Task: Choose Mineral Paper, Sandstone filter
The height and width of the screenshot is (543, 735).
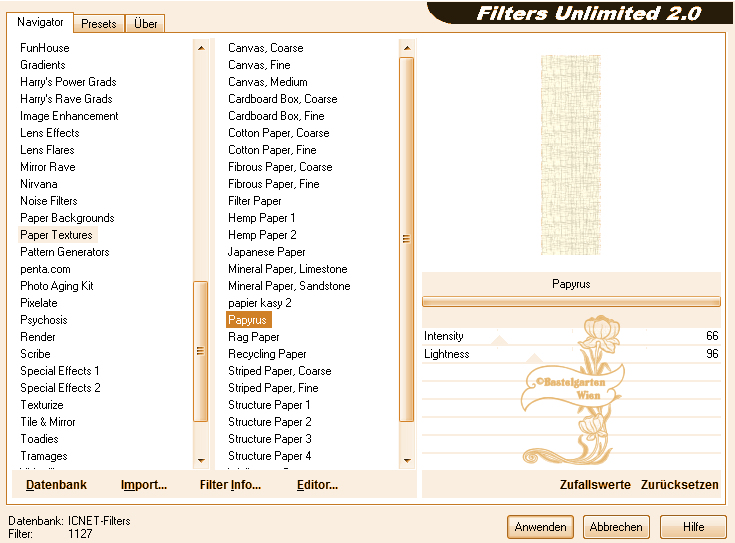Action: [x=289, y=286]
